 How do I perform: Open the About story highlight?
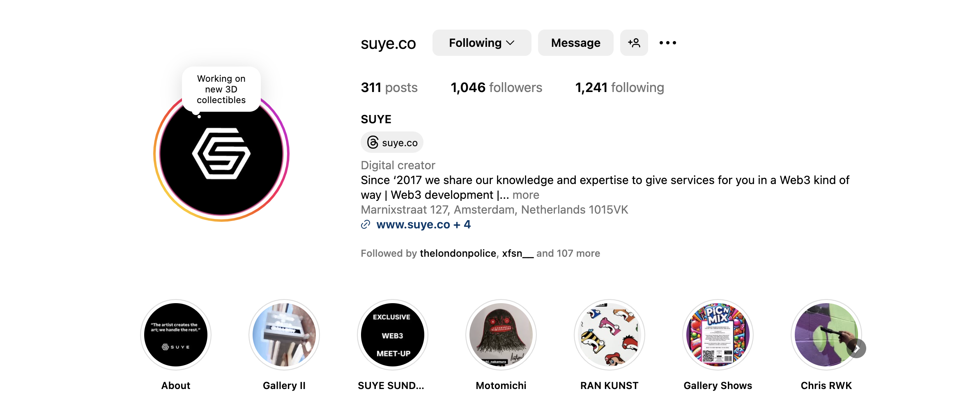point(176,335)
